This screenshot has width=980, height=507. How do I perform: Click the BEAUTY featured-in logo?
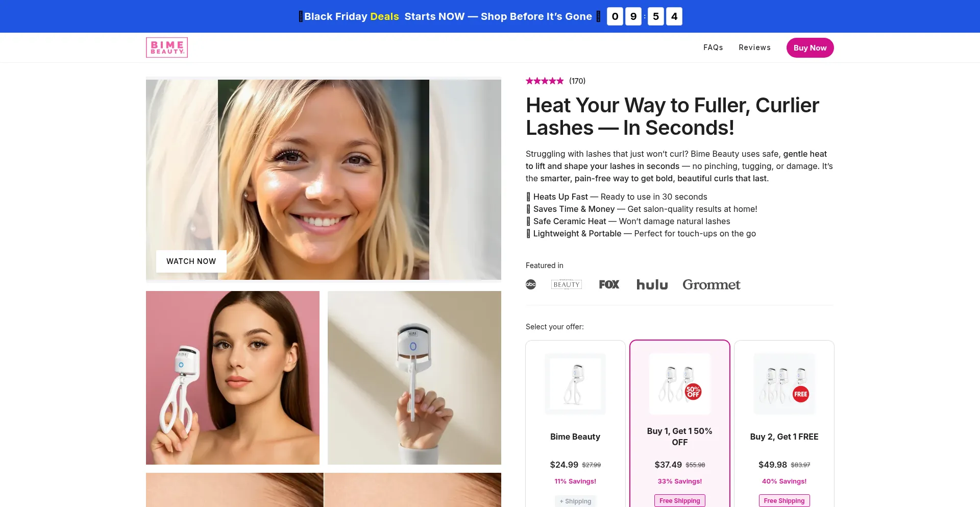[x=567, y=284]
